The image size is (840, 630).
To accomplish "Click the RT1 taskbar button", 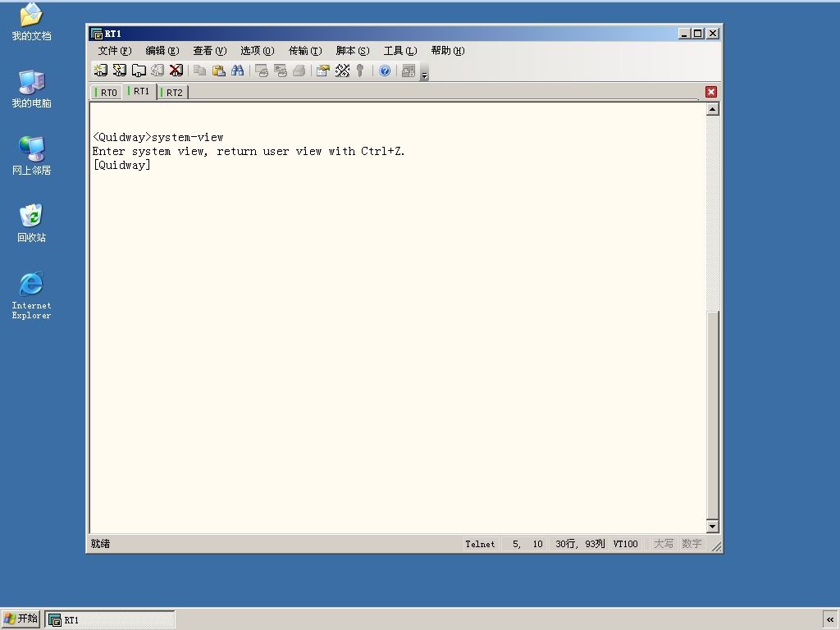I will click(110, 620).
